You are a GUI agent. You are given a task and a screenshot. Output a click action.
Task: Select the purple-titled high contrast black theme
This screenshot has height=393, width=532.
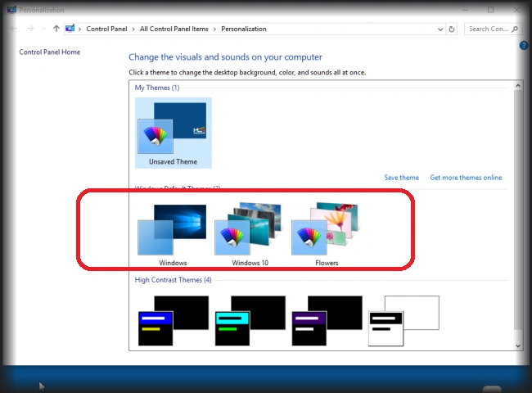[x=327, y=321]
